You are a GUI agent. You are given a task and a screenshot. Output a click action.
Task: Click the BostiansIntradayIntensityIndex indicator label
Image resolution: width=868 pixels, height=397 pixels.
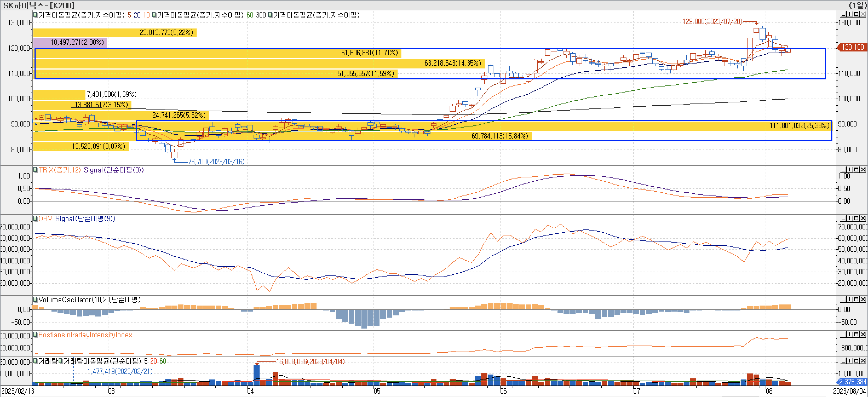pyautogui.click(x=85, y=335)
